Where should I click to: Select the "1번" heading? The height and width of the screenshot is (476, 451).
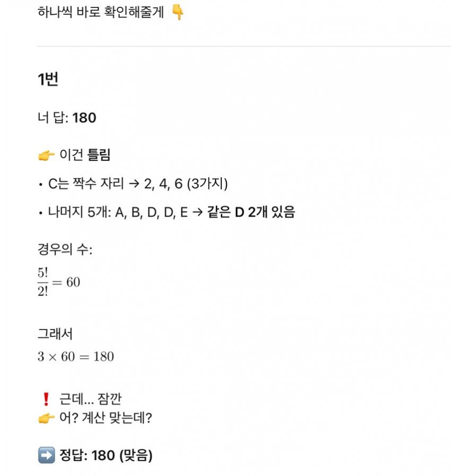pyautogui.click(x=48, y=80)
